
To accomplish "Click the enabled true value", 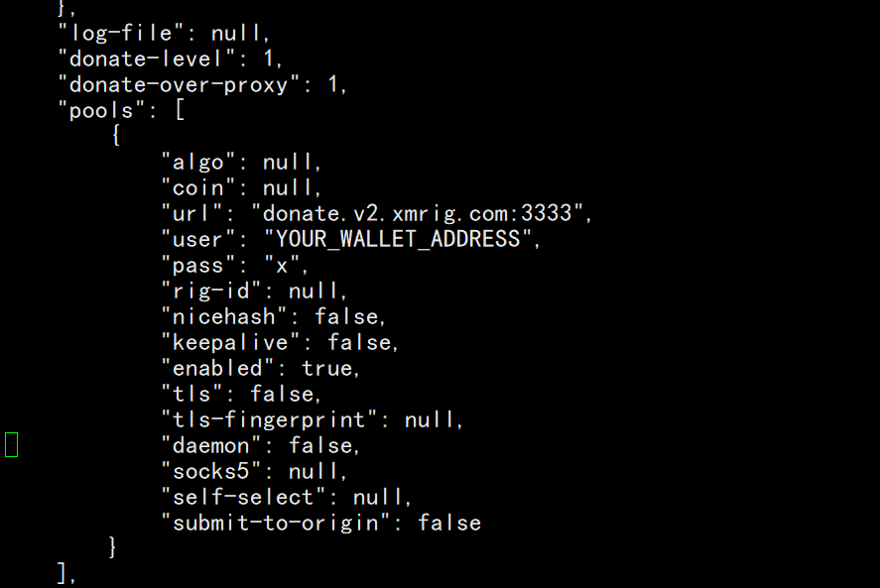I will (x=327, y=369).
